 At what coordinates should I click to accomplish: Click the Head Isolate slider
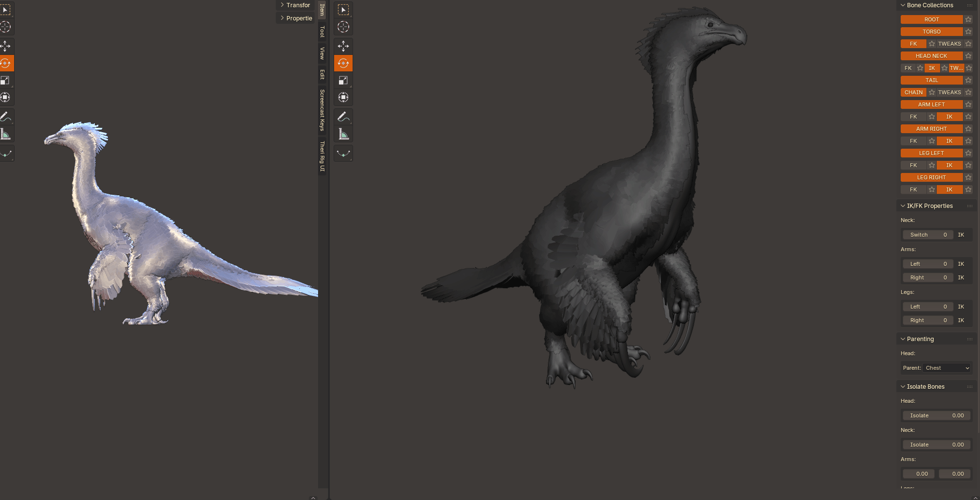936,415
